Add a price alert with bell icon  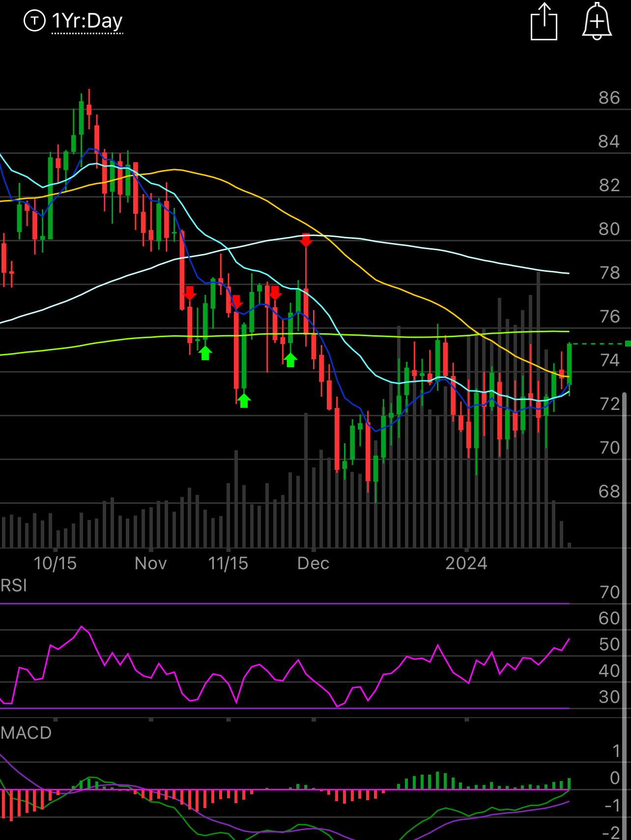(x=597, y=22)
